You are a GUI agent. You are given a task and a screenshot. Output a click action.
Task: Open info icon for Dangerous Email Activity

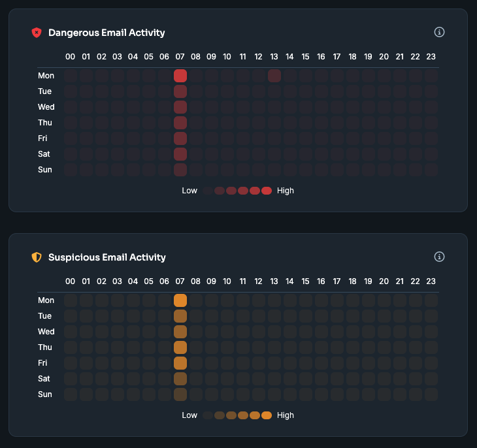(x=439, y=32)
